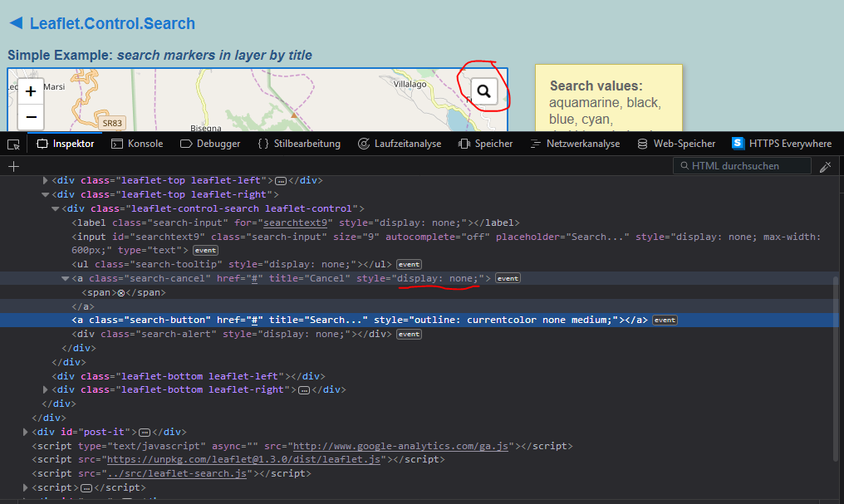844x504 pixels.
Task: Open the Stilbearbeitung tab
Action: pyautogui.click(x=299, y=144)
